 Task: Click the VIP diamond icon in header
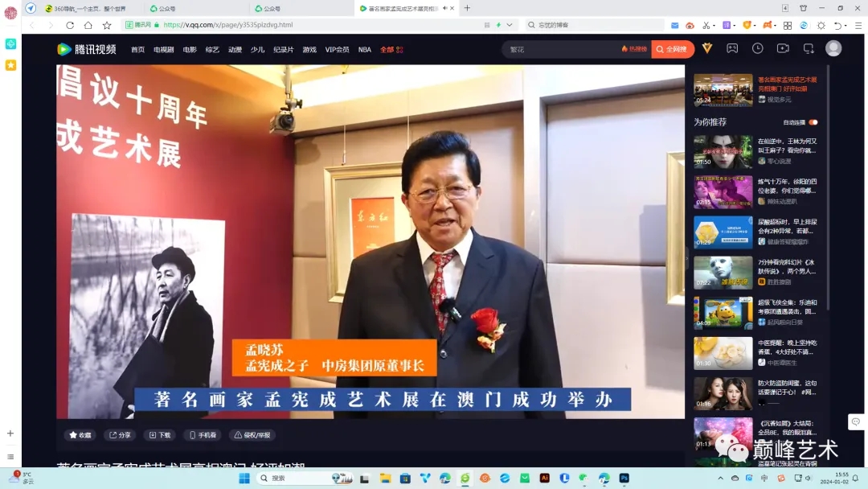pyautogui.click(x=707, y=49)
